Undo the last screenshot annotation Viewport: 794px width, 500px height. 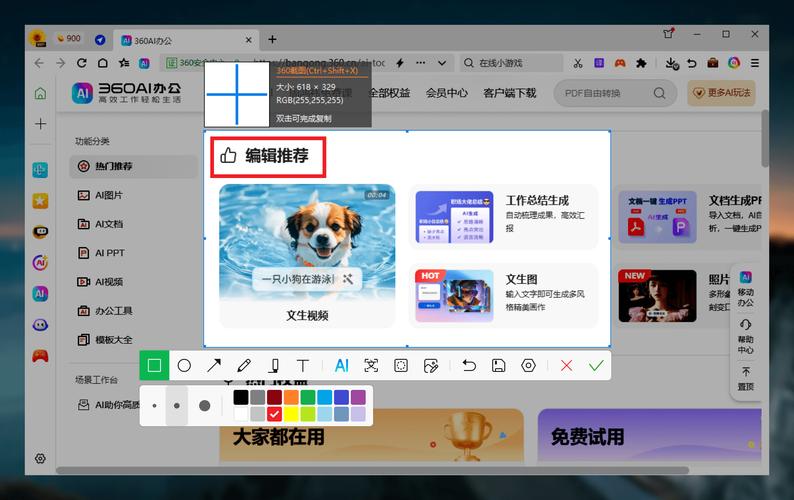pyautogui.click(x=469, y=366)
